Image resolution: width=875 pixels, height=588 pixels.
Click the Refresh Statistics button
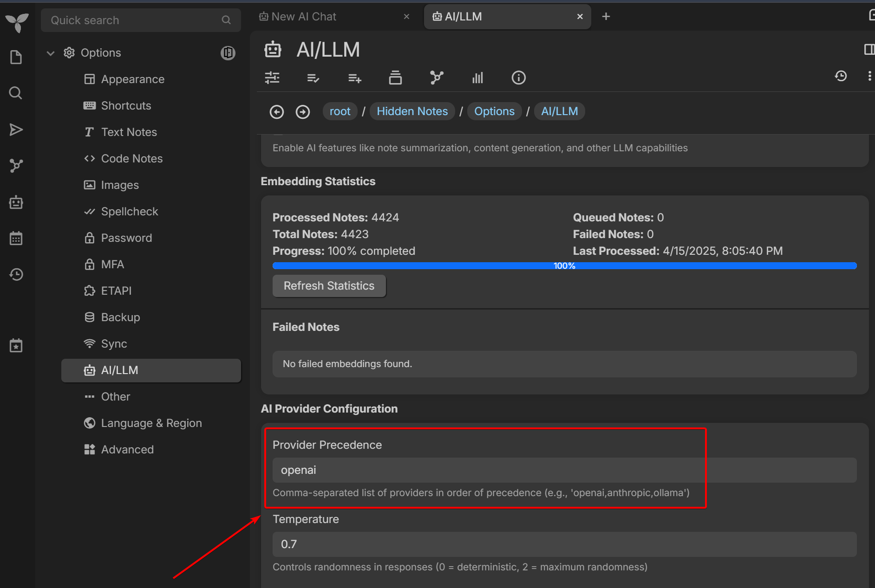tap(329, 286)
